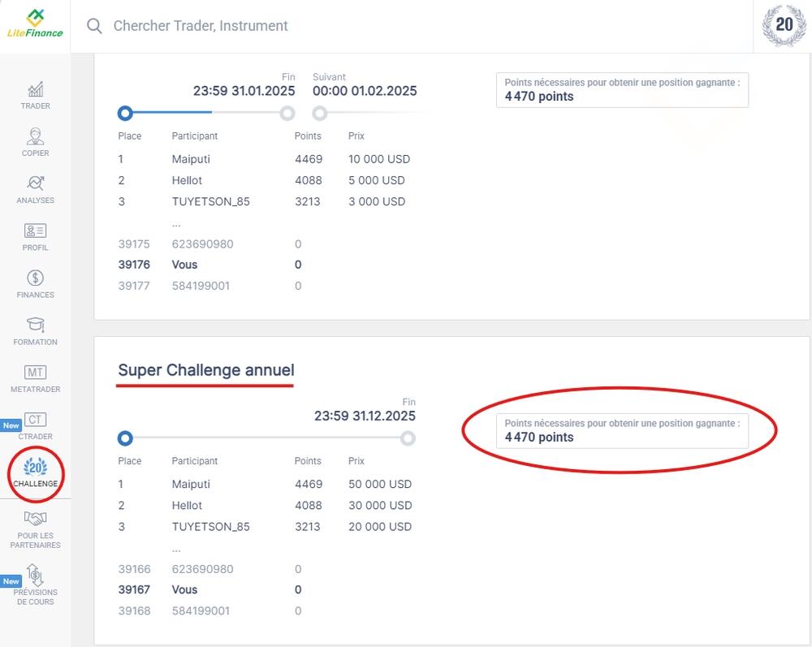Select participant 584199001 at place 39177
The height and width of the screenshot is (647, 812).
point(201,286)
